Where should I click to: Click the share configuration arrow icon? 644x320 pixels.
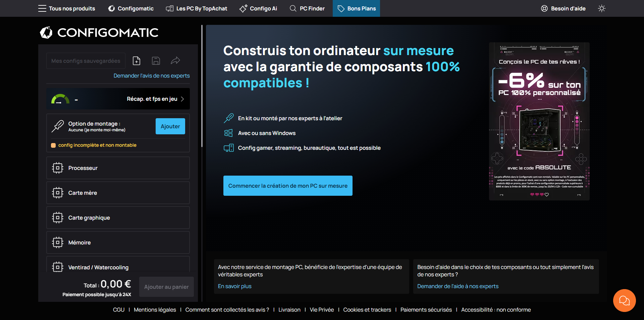pos(175,60)
